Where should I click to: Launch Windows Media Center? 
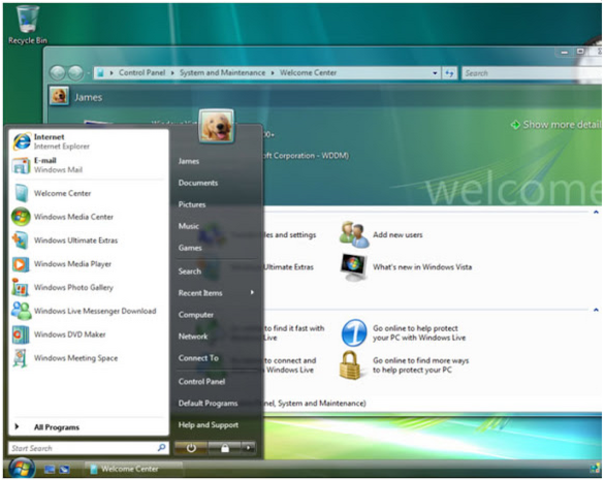click(x=89, y=217)
